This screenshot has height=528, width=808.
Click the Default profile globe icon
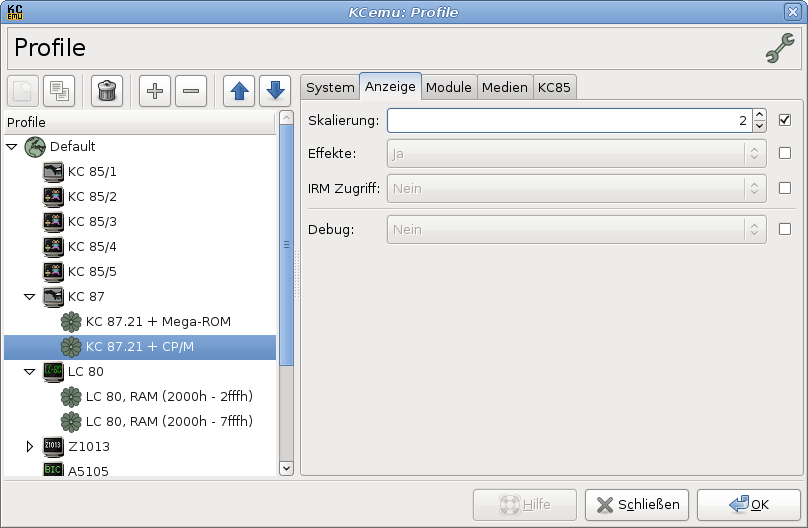click(35, 147)
